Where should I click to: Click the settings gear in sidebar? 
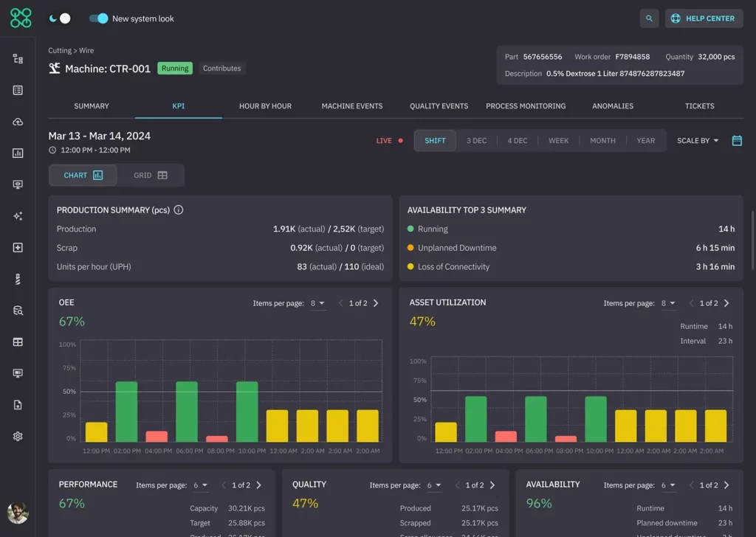[x=18, y=436]
